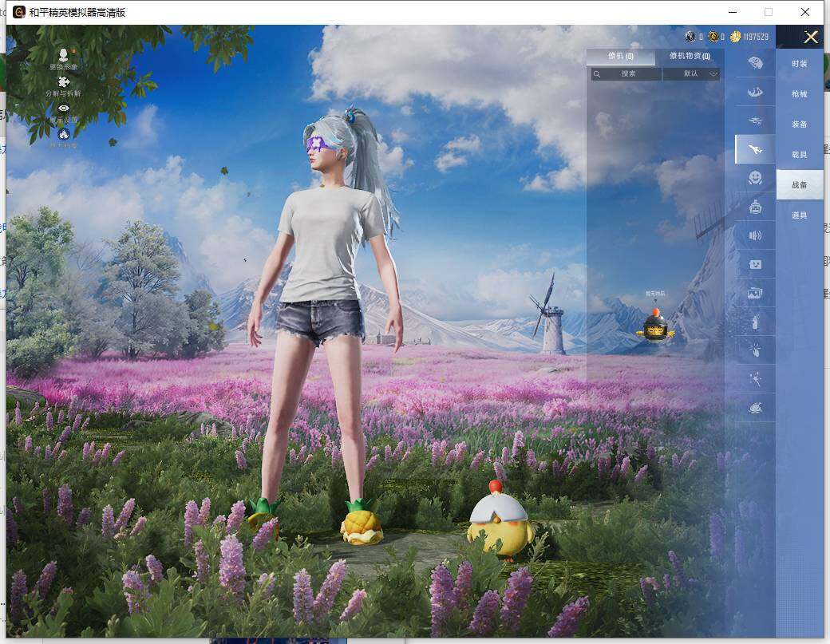Click the black robot companion in the panel
830x644 pixels.
coord(655,326)
